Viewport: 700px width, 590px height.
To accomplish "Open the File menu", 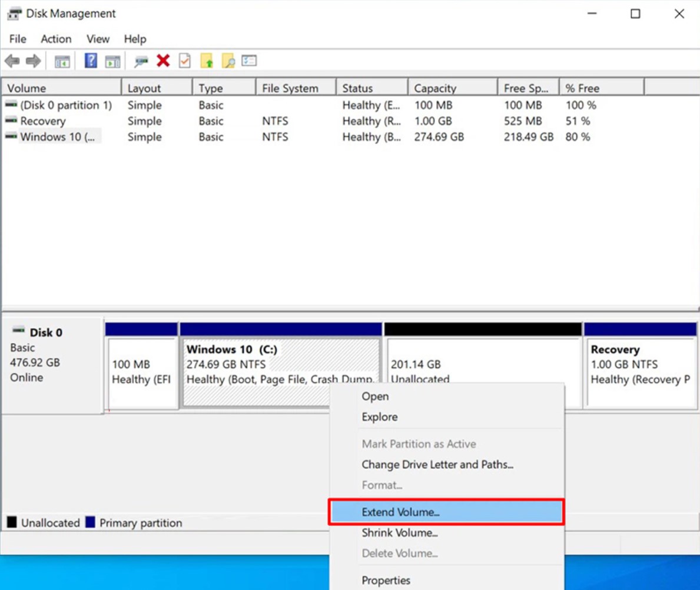I will tap(17, 39).
